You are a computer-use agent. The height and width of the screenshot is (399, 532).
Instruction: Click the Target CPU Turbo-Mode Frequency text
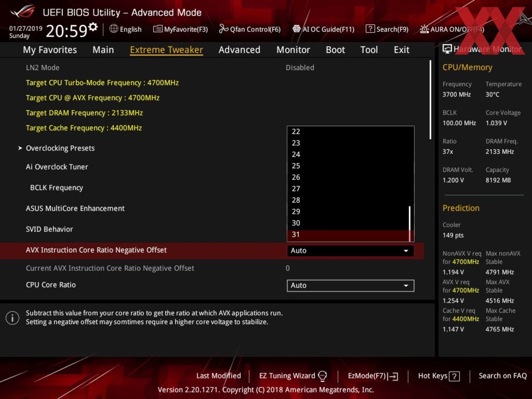click(x=102, y=83)
